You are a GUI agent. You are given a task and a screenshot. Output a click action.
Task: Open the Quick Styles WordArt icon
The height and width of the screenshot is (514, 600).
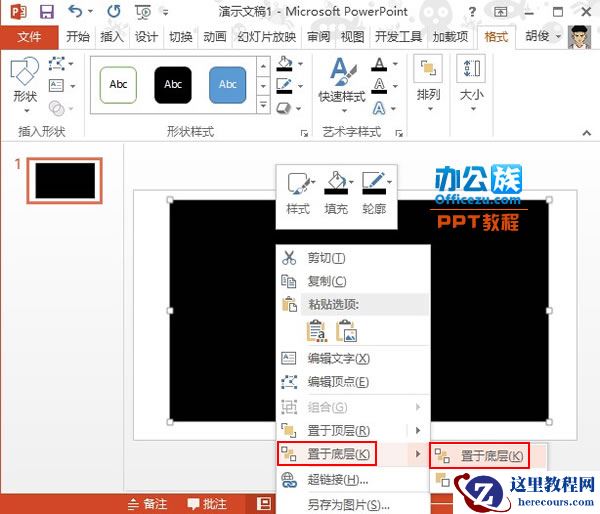click(342, 72)
